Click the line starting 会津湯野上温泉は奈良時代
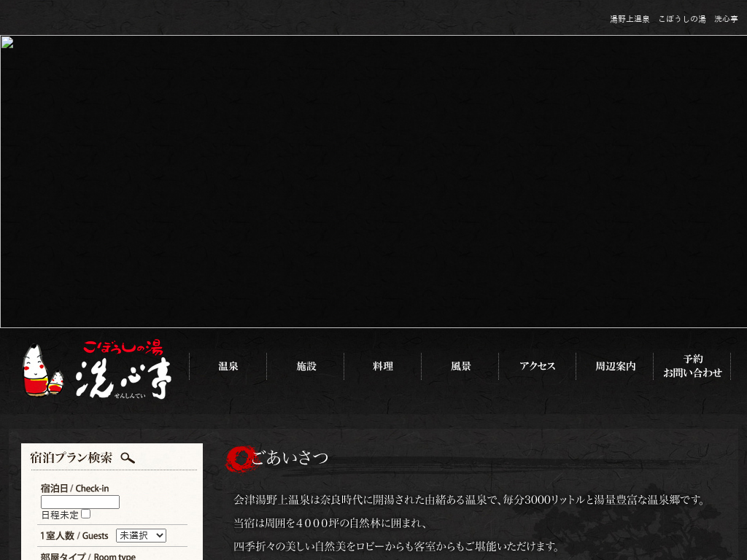Viewport: 747px width, 560px height. click(x=470, y=500)
